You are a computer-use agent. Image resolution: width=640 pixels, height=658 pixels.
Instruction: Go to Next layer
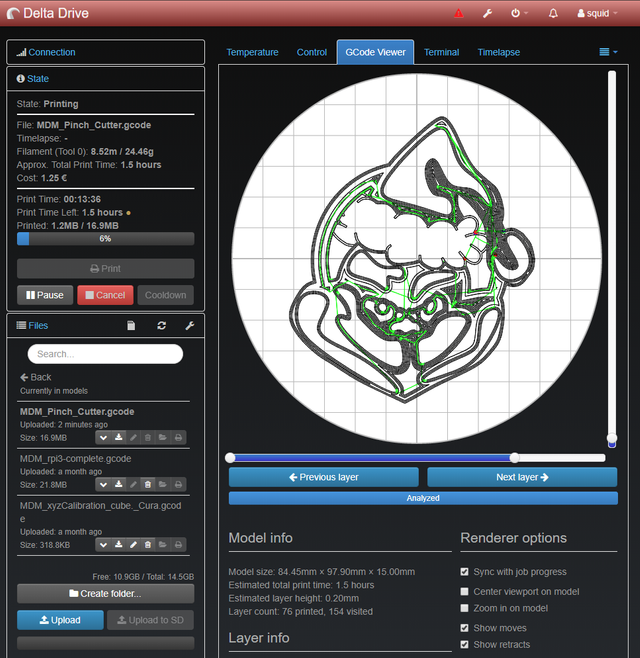(522, 477)
